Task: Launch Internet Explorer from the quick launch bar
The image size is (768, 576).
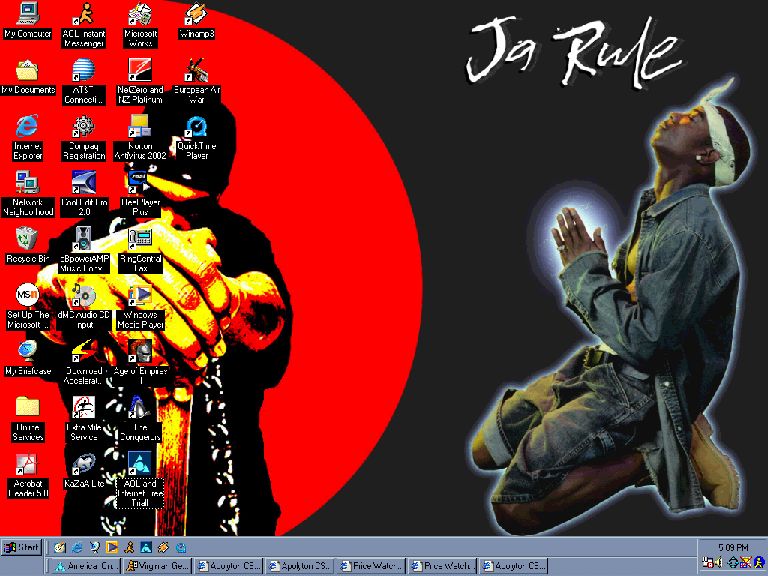Action: [77, 548]
